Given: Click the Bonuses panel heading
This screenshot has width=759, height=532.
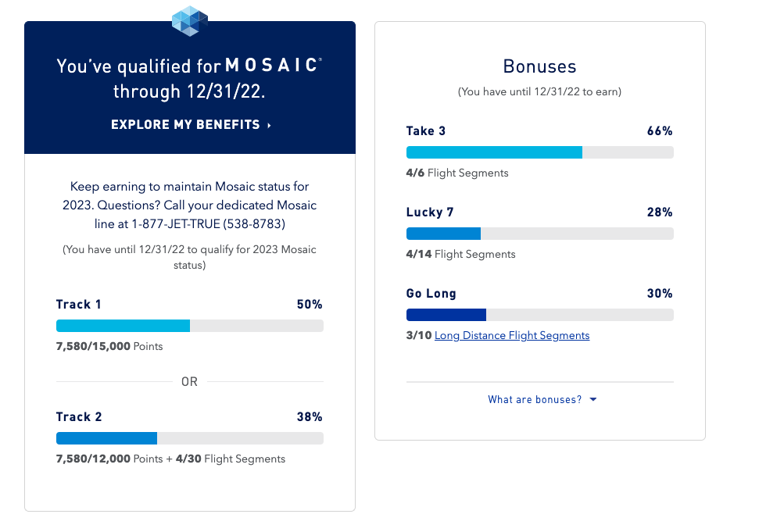Looking at the screenshot, I should 539,66.
